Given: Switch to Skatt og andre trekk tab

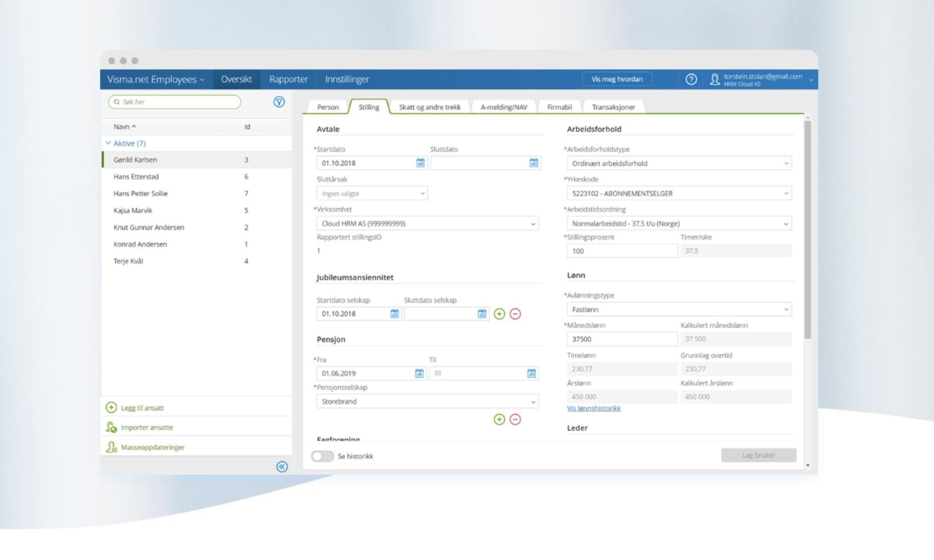Looking at the screenshot, I should click(x=430, y=107).
